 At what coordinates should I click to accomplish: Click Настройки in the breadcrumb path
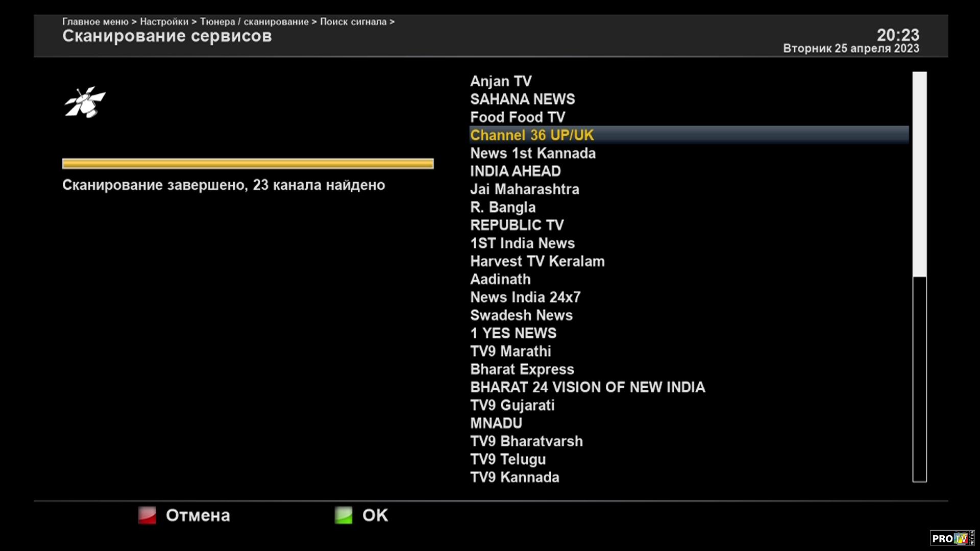click(164, 21)
